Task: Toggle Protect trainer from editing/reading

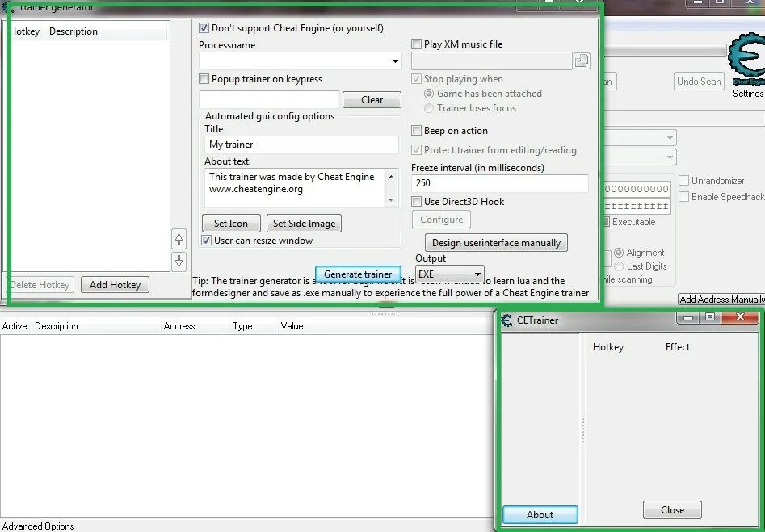Action: 416,149
